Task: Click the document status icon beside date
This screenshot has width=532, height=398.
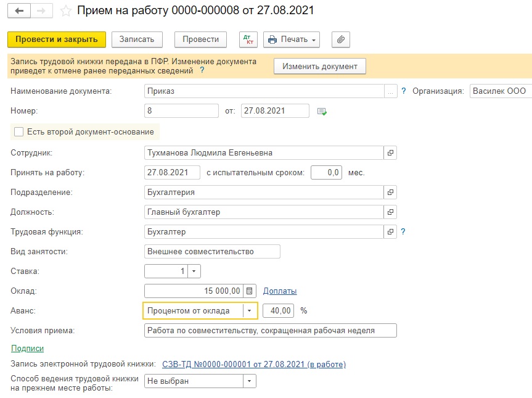Action: click(x=322, y=112)
